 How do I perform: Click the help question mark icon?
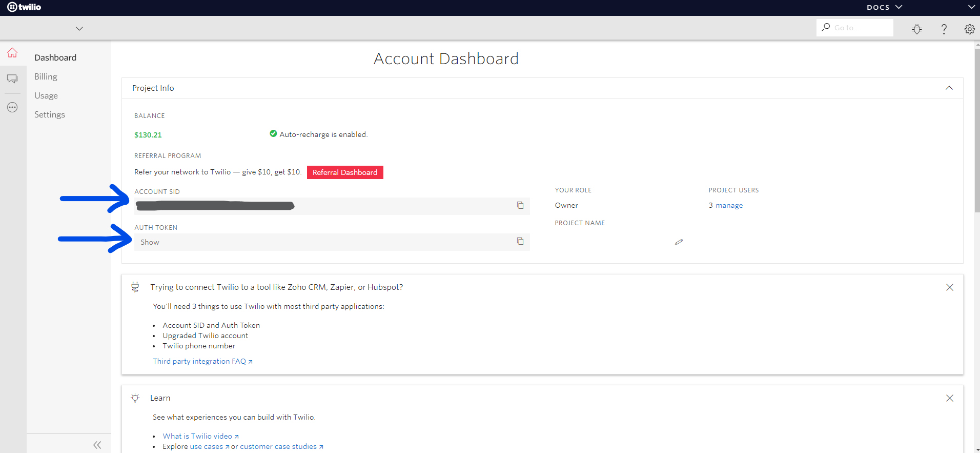944,29
